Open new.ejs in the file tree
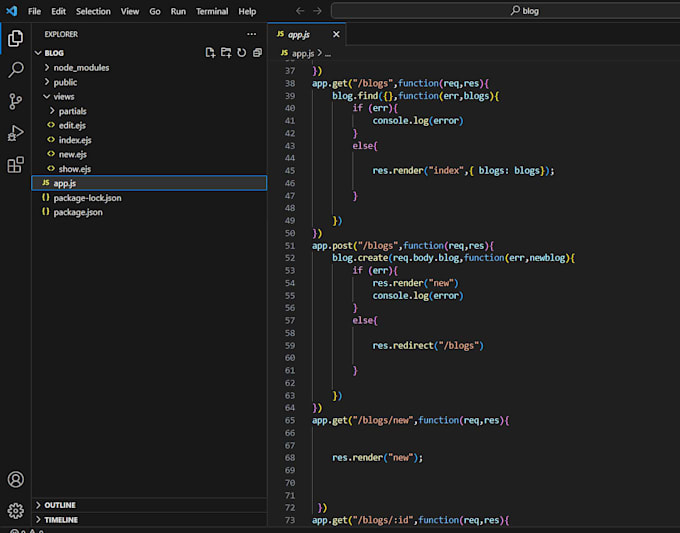This screenshot has width=680, height=533. pos(149,154)
